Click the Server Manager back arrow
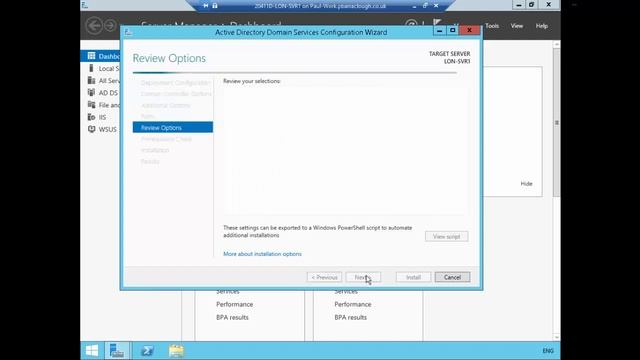This screenshot has width=640, height=360. tap(94, 26)
